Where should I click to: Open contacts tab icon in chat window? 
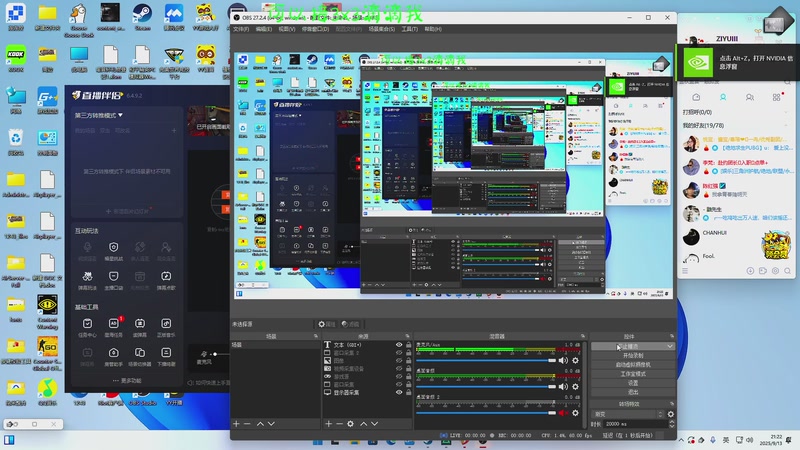point(723,97)
